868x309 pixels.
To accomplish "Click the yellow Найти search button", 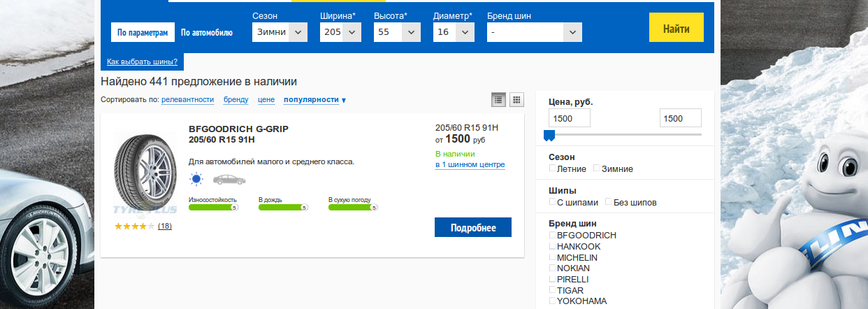I will [x=677, y=29].
